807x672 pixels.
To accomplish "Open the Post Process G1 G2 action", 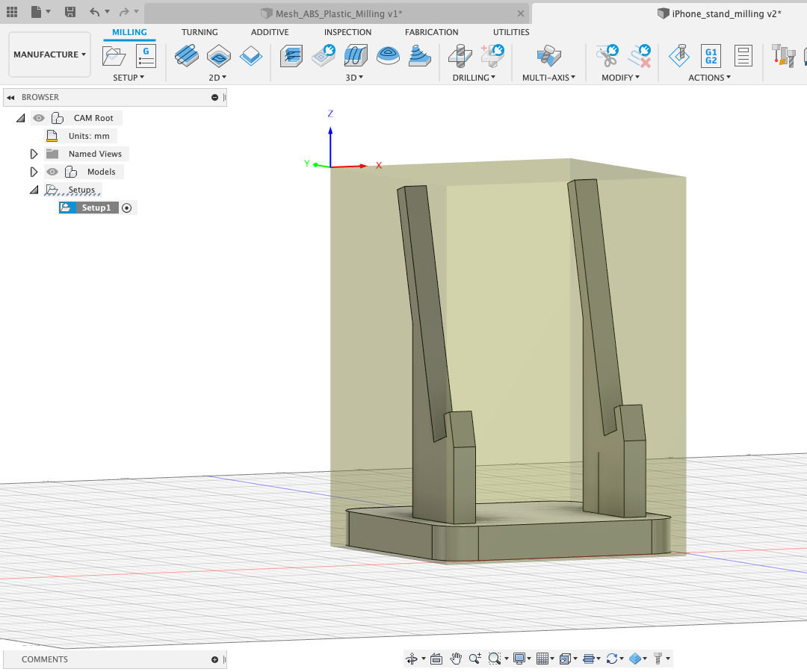I will coord(709,56).
